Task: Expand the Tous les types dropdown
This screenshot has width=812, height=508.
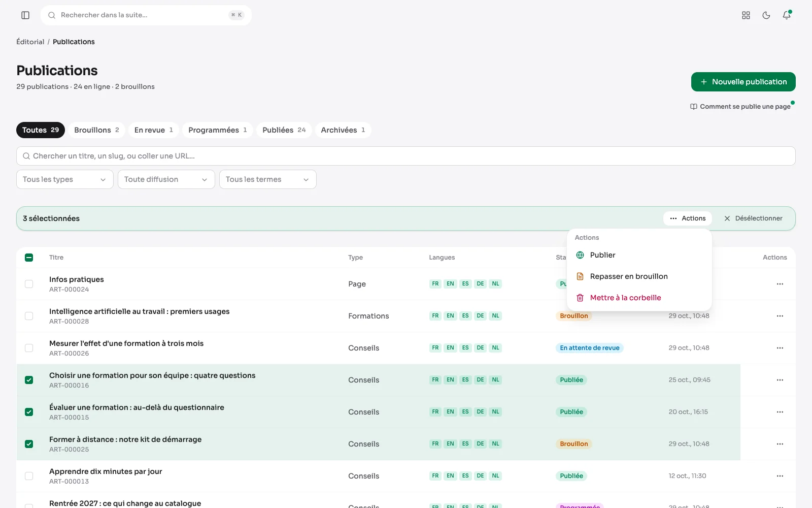Action: [65, 179]
